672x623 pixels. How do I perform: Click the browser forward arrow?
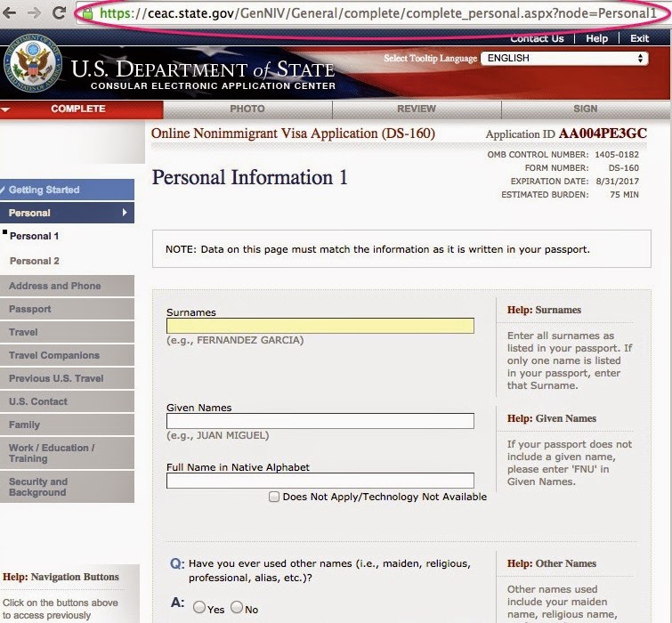coord(34,12)
